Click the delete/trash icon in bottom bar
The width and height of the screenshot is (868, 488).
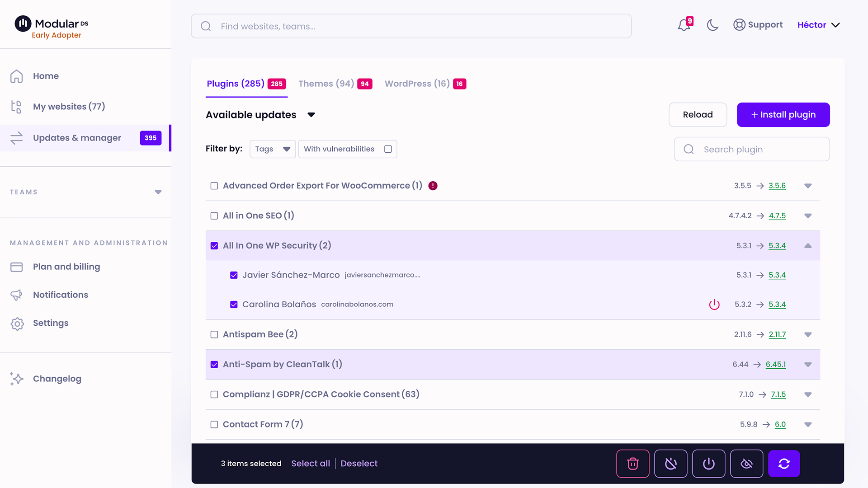click(632, 464)
